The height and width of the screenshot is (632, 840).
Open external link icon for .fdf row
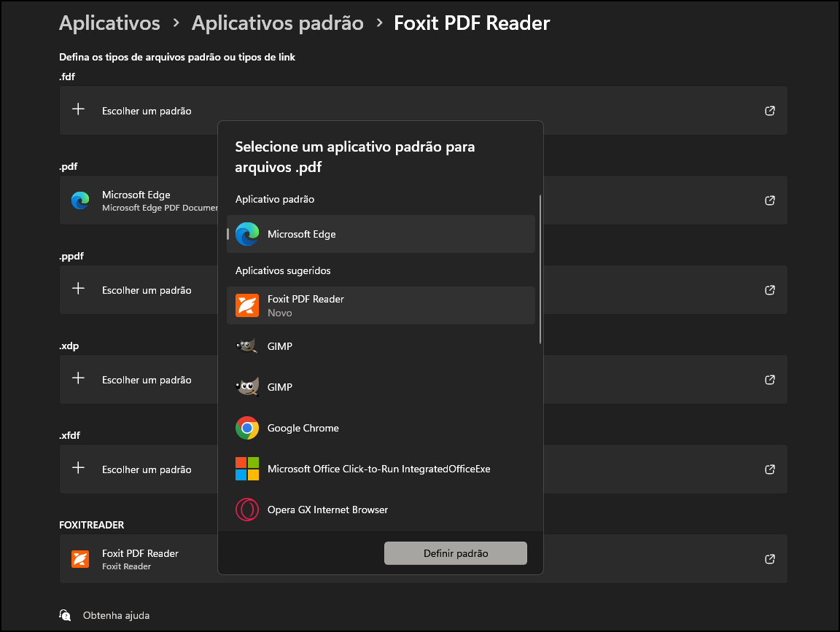tap(769, 111)
